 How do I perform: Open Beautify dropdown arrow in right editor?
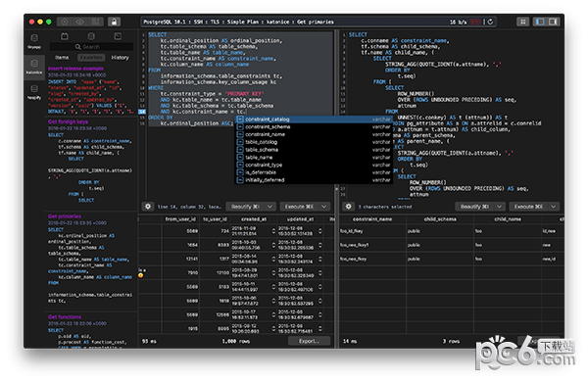point(500,207)
